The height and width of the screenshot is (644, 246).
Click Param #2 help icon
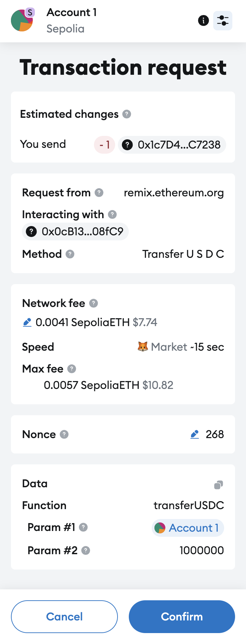pyautogui.click(x=86, y=550)
